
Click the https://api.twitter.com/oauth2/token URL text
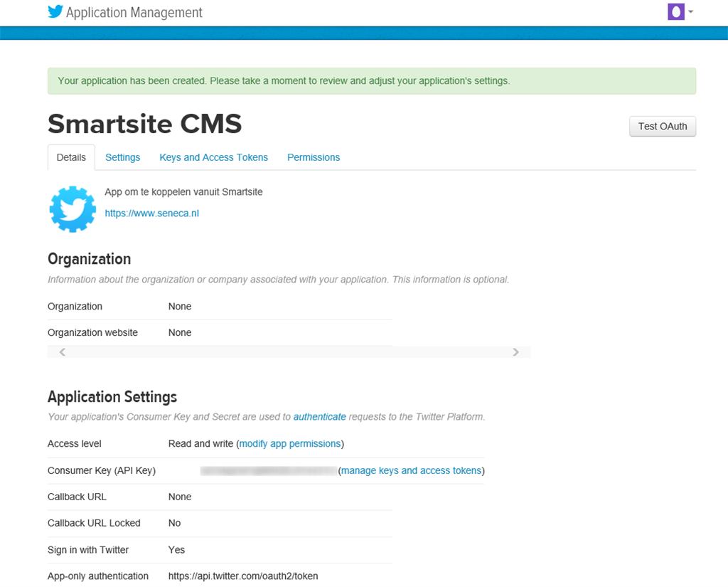pyautogui.click(x=243, y=576)
